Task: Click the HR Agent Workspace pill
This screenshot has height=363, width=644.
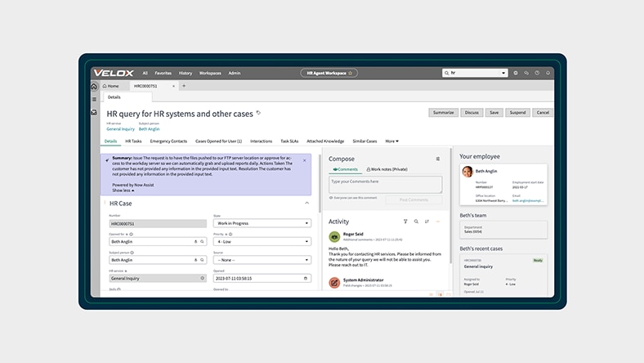Action: (x=329, y=74)
